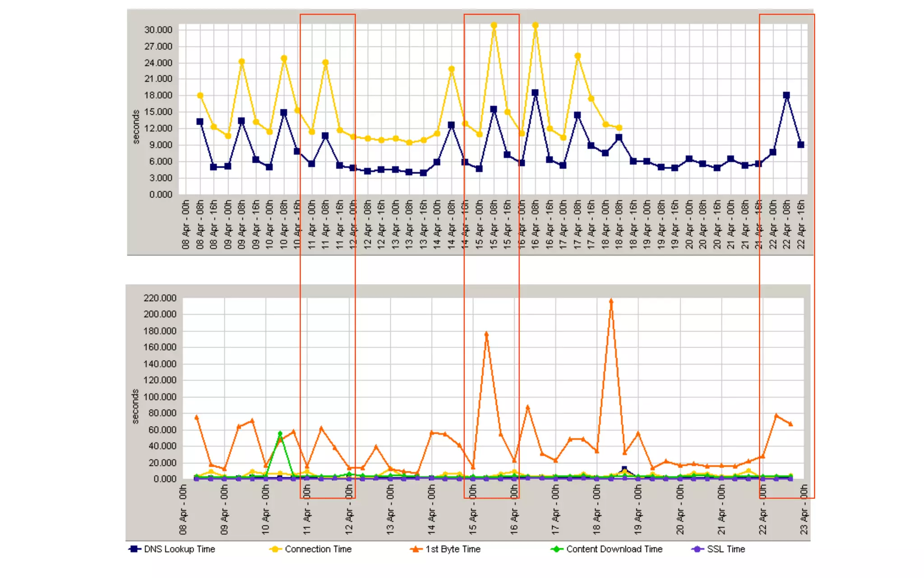
Task: Click the green Content Download Time legend marker
Action: click(557, 549)
